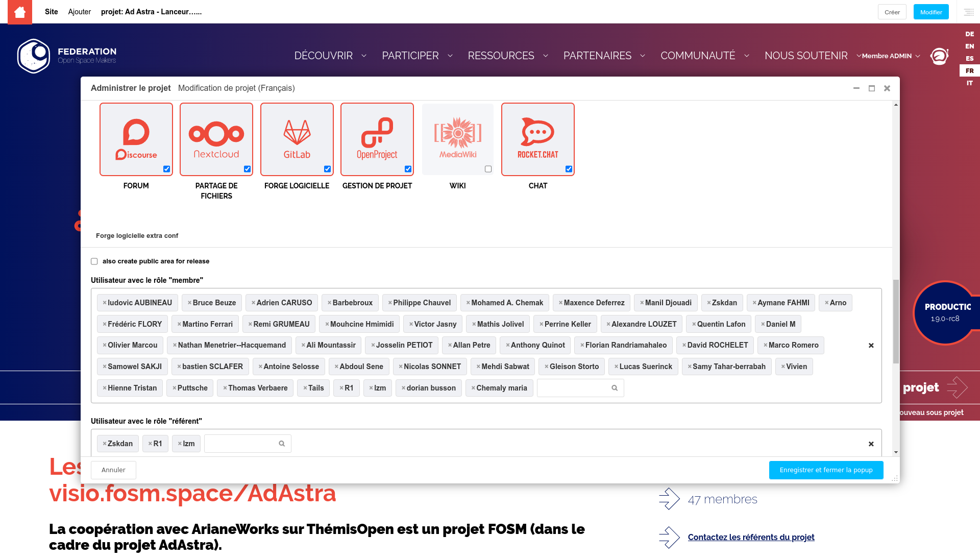Switch language to ES
The image size is (980, 560).
[969, 59]
